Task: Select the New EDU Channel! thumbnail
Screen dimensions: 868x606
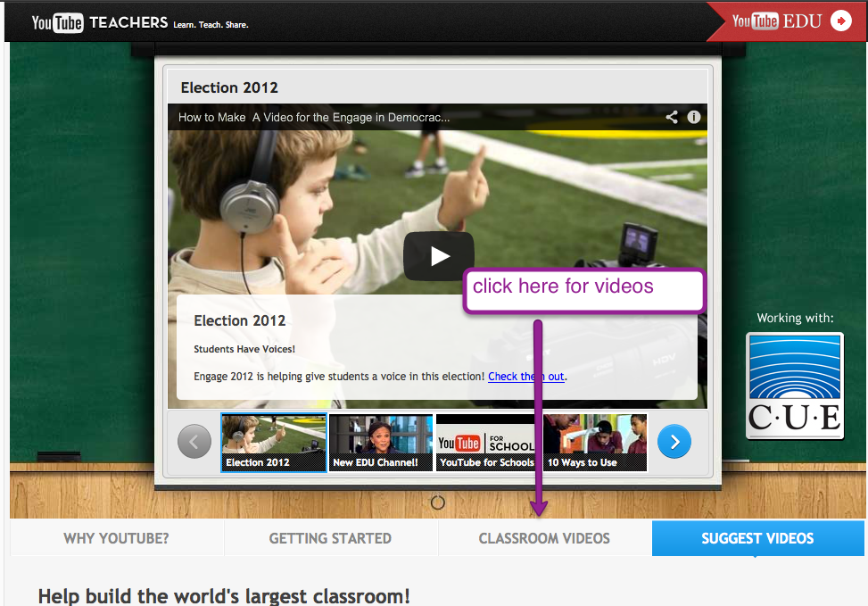Action: click(x=380, y=442)
